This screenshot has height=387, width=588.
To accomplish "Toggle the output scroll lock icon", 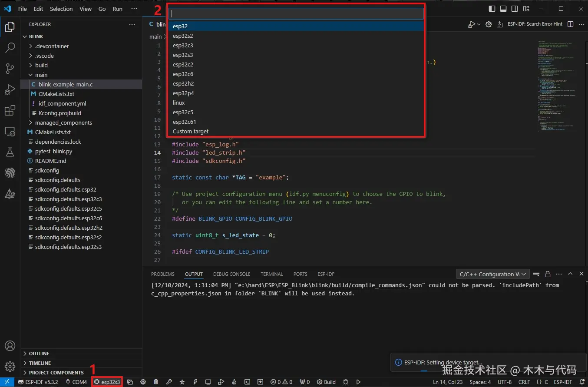I will 548,274.
